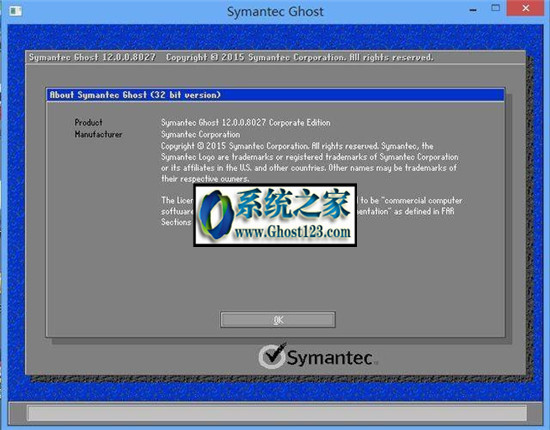Viewport: 550px width, 430px height.
Task: Click the Symantec checkmark logo
Action: (x=272, y=356)
